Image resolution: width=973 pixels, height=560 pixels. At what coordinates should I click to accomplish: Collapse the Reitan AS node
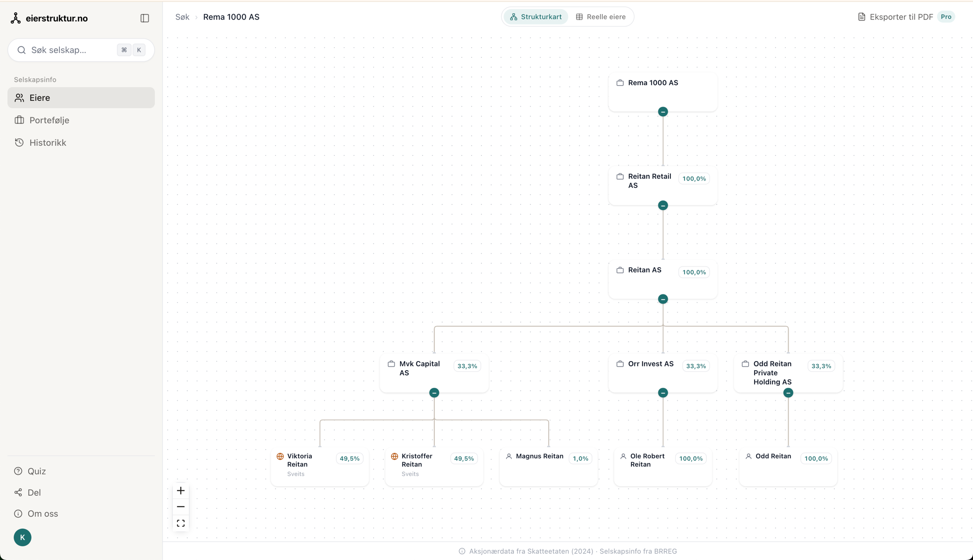tap(663, 299)
